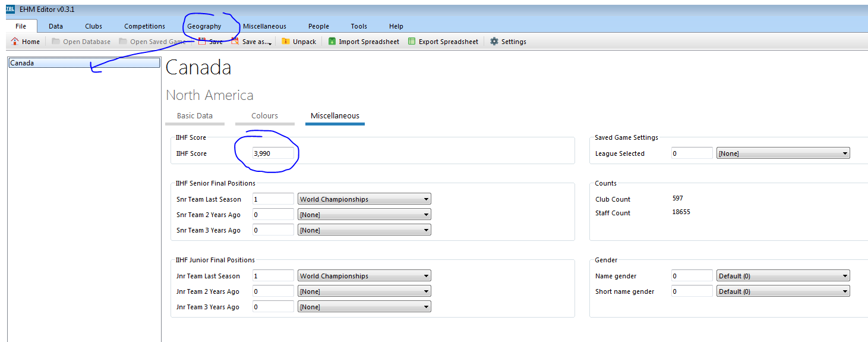
Task: Select Canada in the left list
Action: 84,63
